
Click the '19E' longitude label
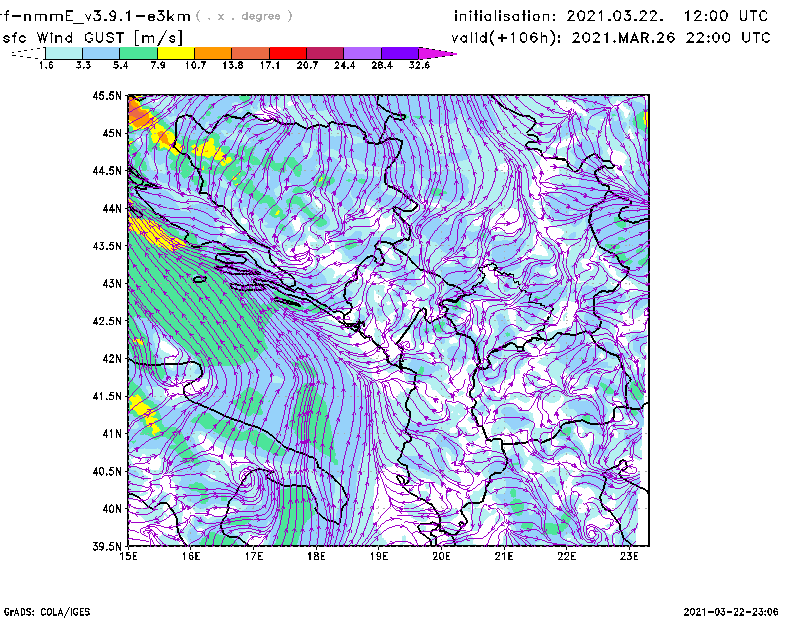click(379, 556)
